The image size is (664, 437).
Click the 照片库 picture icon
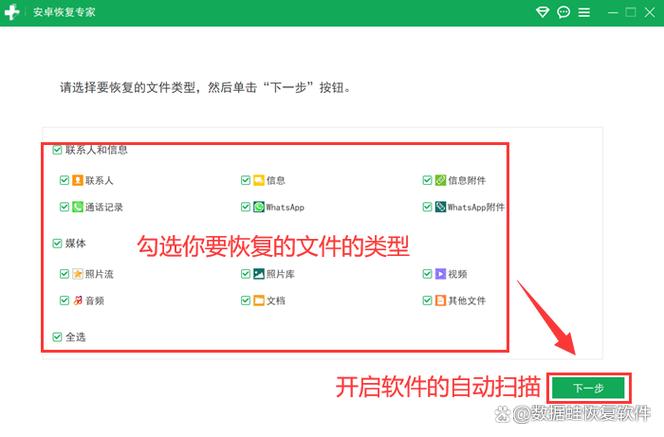259,274
